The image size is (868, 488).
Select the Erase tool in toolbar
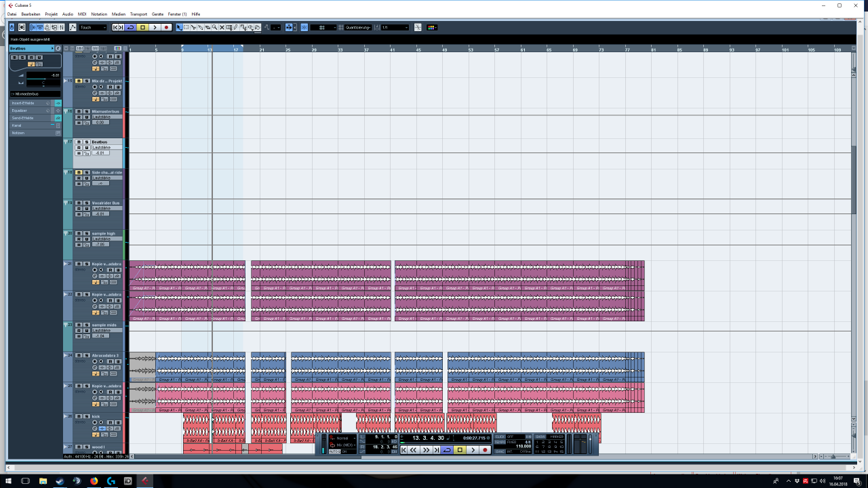pos(208,27)
